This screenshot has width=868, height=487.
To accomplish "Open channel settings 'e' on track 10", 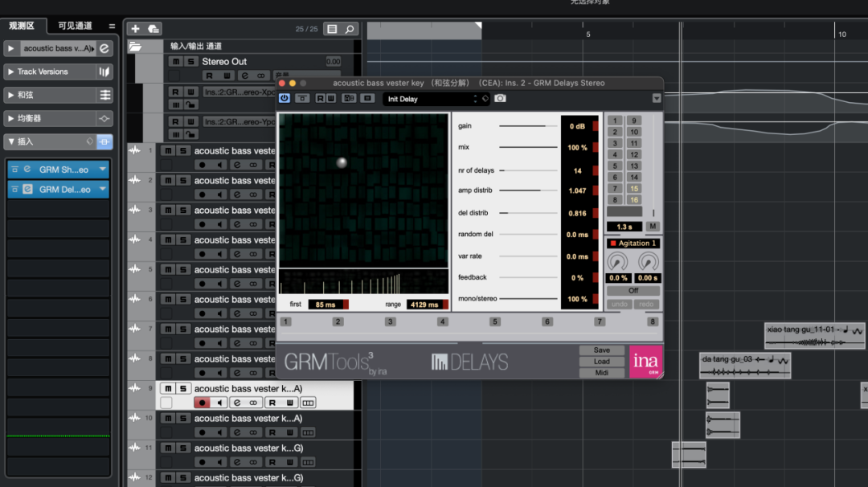I will (x=237, y=433).
